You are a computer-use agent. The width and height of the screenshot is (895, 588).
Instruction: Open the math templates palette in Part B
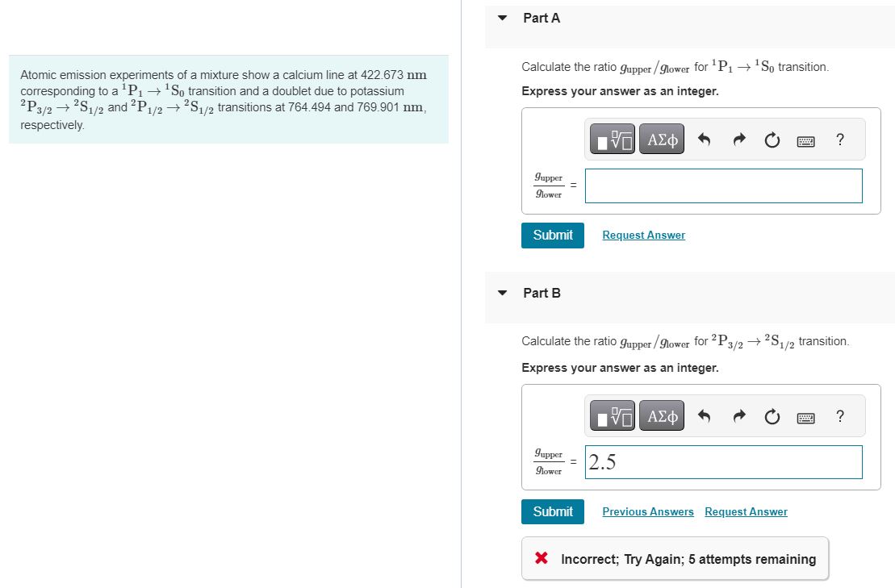point(612,415)
